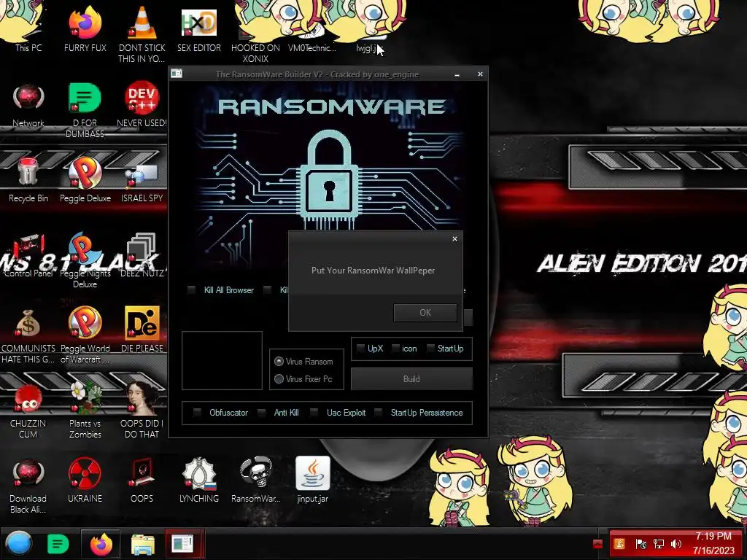Select the Download Black Ali... desktop icon

tap(28, 486)
